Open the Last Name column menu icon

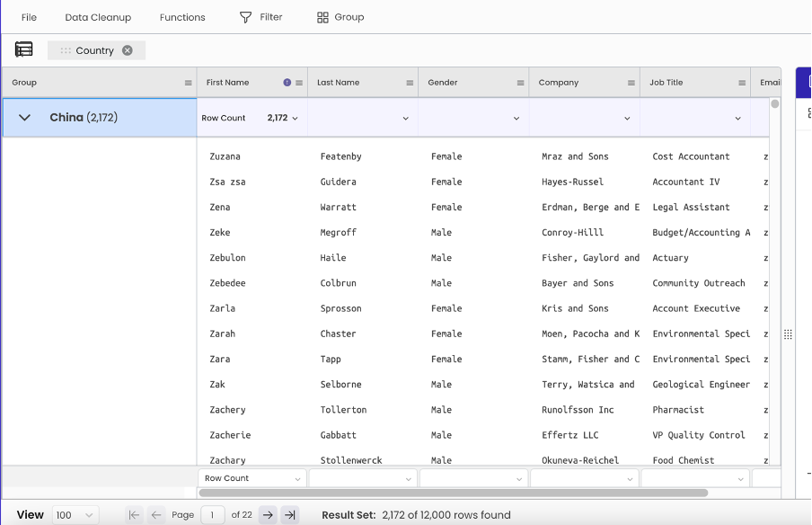409,82
